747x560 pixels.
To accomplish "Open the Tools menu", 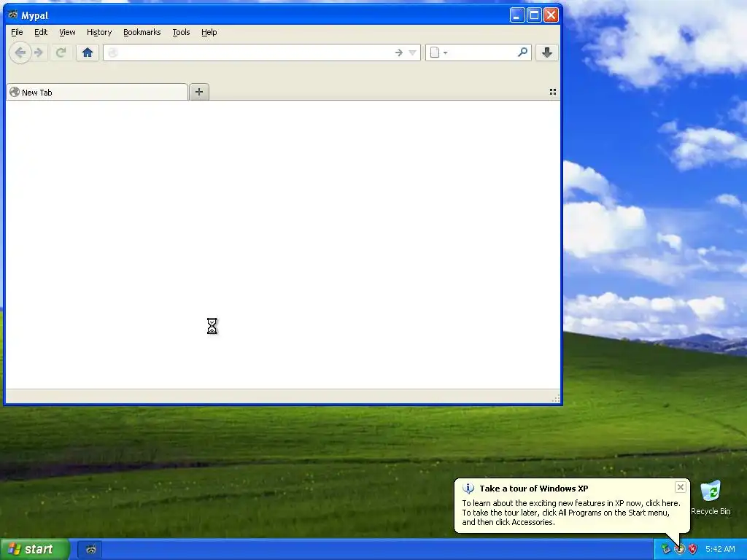I will (x=181, y=32).
